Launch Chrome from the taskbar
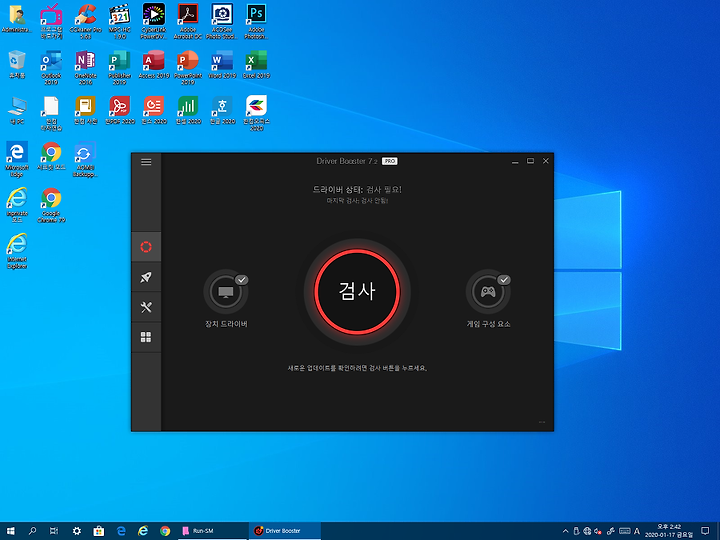Screen dimensions: 720x540 [165, 531]
